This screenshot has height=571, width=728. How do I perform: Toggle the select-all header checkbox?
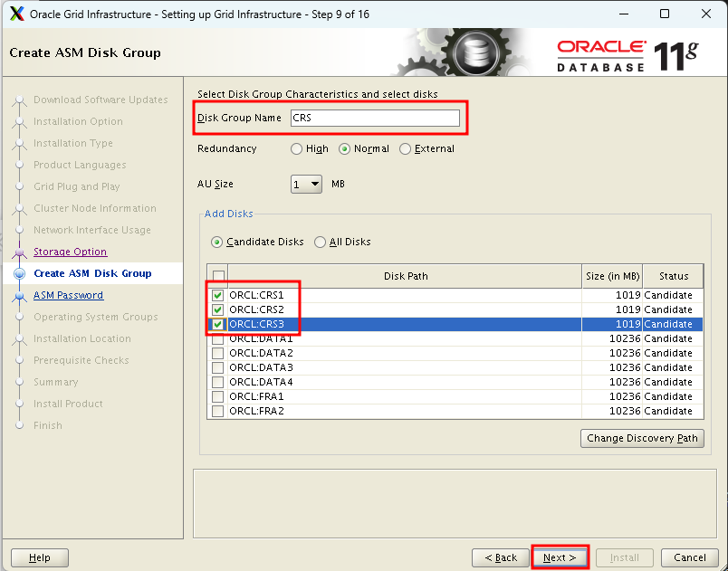[218, 276]
